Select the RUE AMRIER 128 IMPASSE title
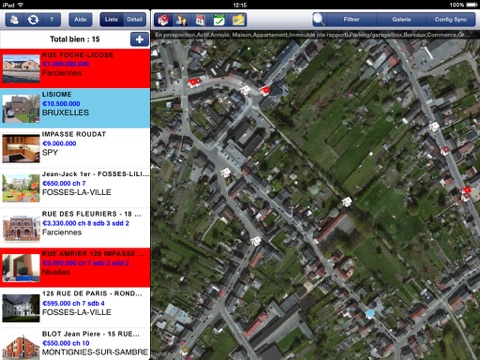This screenshot has height=360, width=480. click(x=93, y=254)
